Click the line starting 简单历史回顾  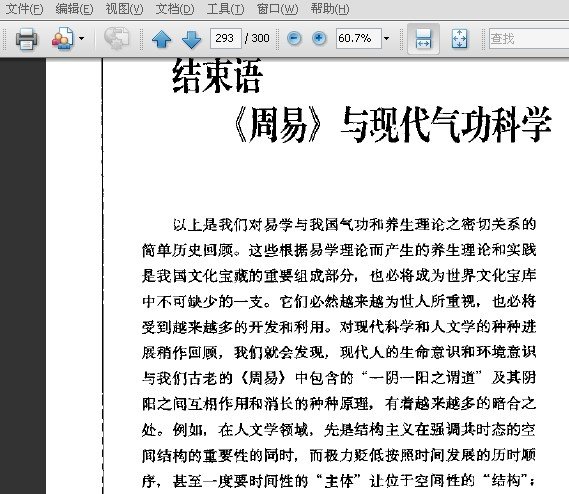click(x=339, y=250)
